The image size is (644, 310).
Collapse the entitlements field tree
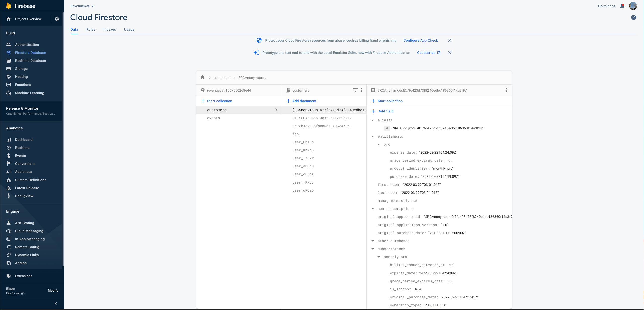click(x=373, y=136)
